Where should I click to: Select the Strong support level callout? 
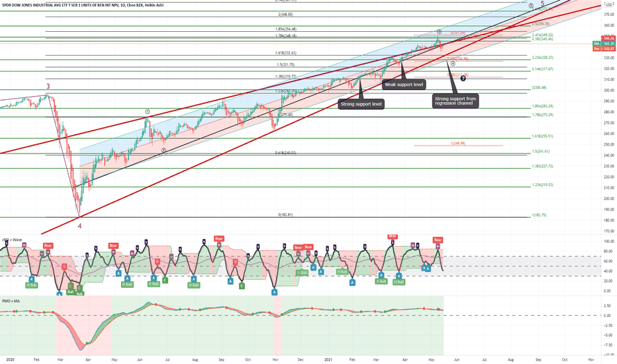click(361, 104)
